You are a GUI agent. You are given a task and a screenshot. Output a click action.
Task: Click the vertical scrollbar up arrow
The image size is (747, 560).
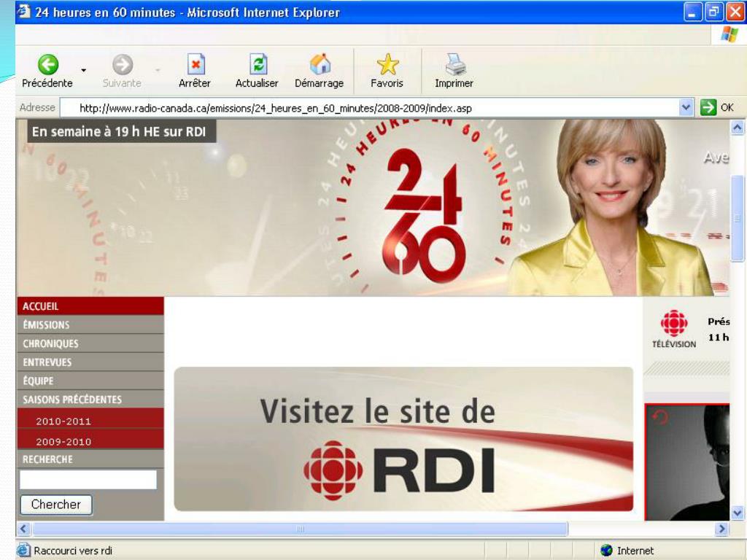737,128
